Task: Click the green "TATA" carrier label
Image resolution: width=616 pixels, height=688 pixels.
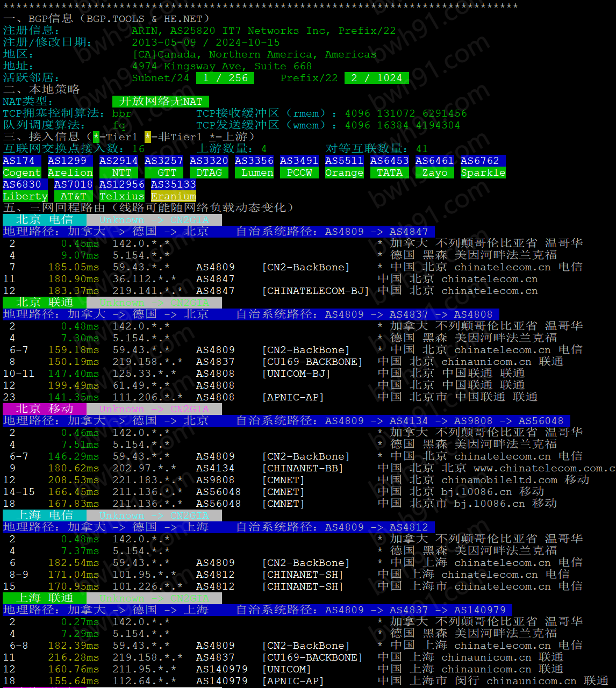Action: tap(390, 173)
